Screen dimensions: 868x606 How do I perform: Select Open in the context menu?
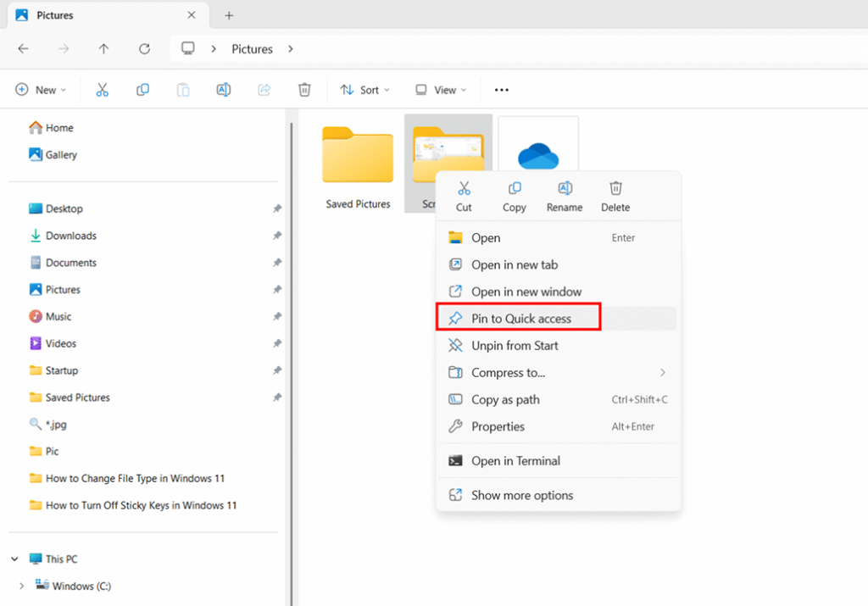[x=558, y=238]
